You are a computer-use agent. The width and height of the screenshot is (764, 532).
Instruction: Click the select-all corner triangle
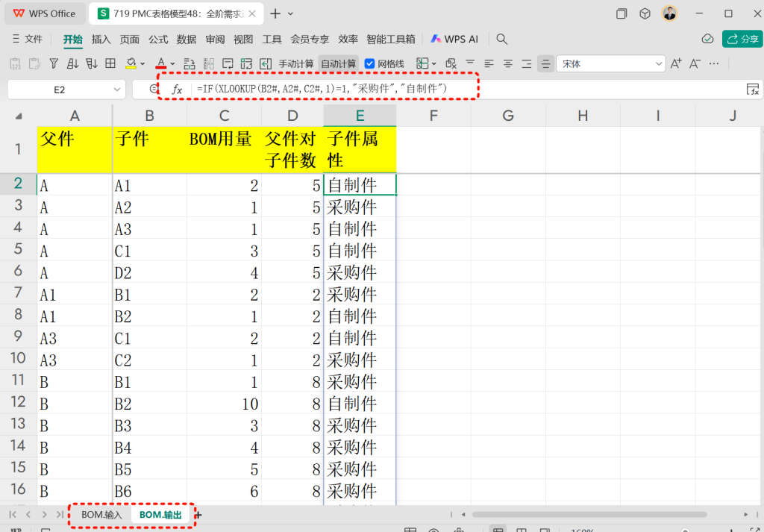[19, 116]
